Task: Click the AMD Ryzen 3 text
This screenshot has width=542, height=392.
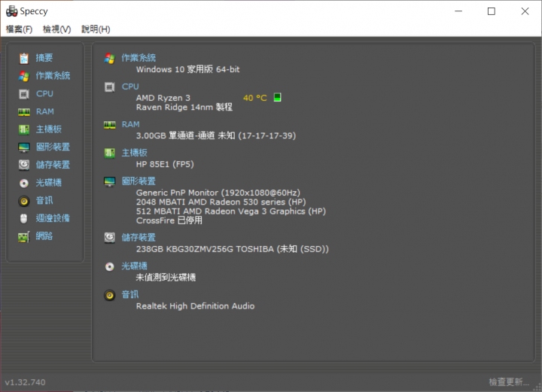Action: tap(163, 98)
